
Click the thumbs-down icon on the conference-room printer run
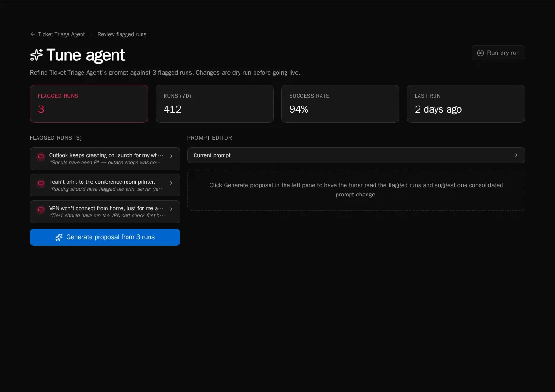click(x=40, y=183)
